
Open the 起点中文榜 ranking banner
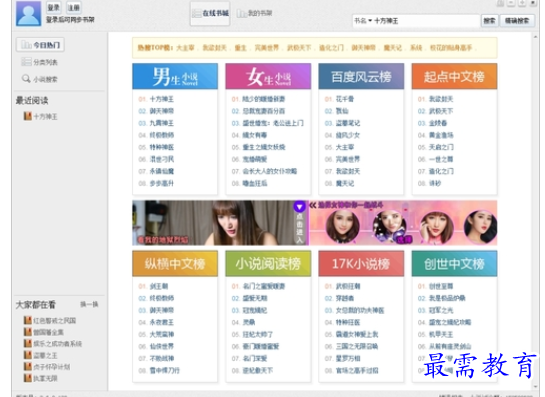coord(454,76)
